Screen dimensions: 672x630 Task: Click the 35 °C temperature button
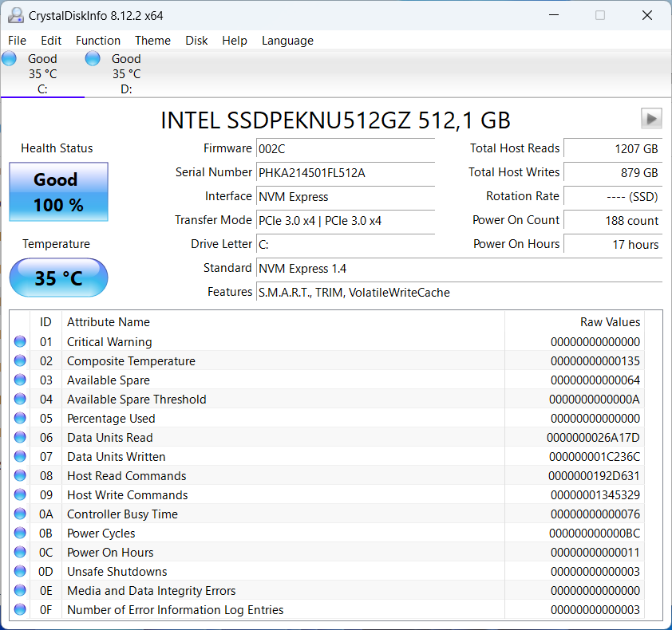click(x=58, y=278)
